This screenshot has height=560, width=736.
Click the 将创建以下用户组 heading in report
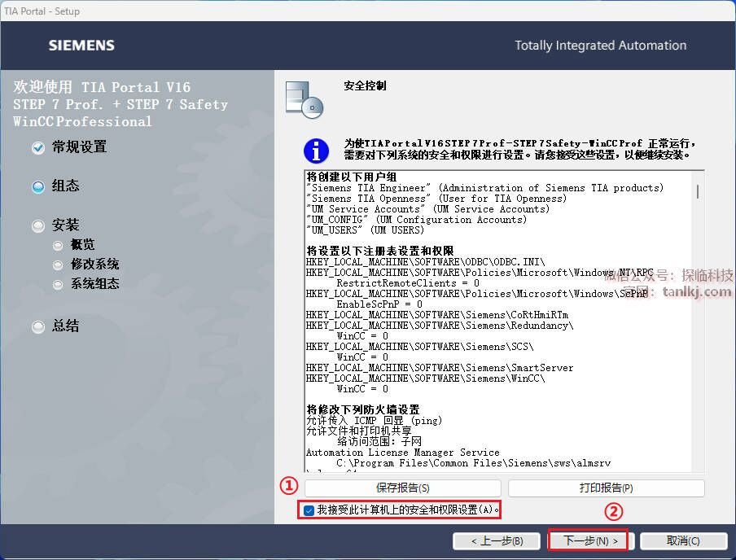[x=352, y=177]
